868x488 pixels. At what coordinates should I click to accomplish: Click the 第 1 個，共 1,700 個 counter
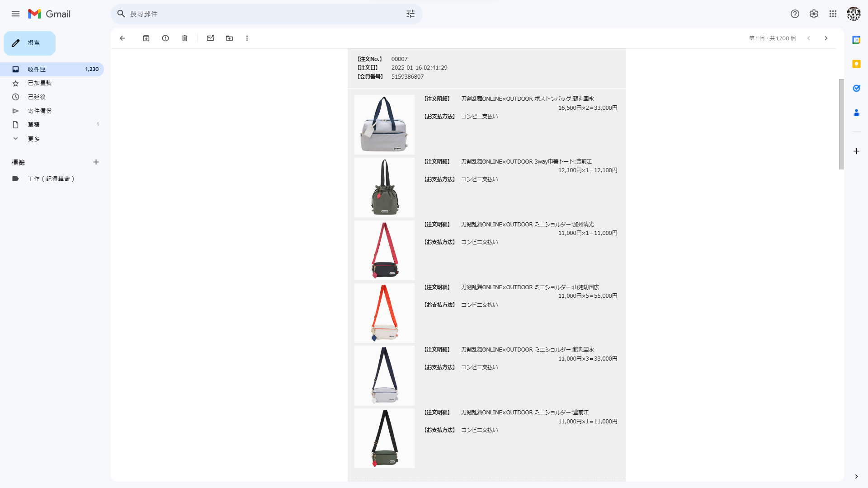point(772,38)
